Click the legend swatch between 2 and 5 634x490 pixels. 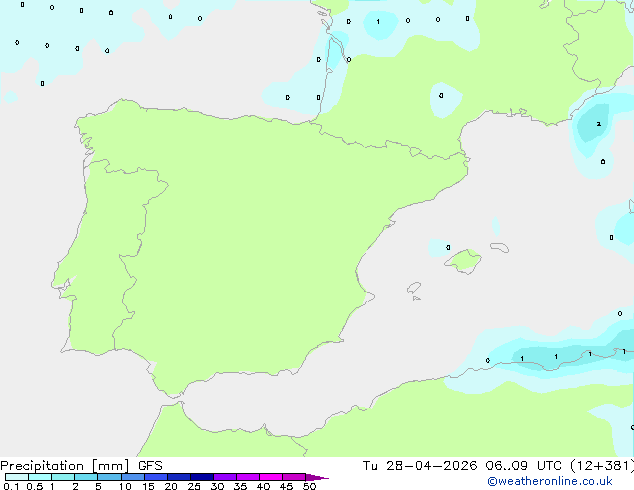pos(86,477)
